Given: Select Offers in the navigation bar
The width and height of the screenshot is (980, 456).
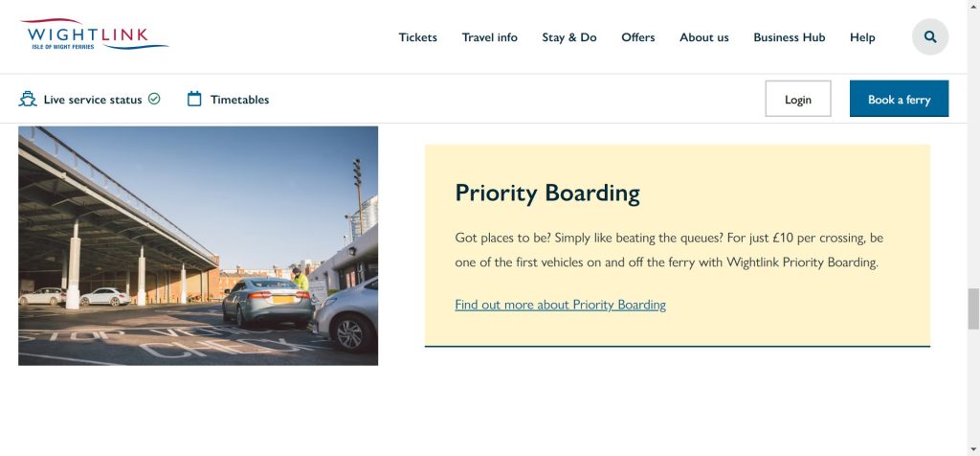Looking at the screenshot, I should (x=637, y=37).
